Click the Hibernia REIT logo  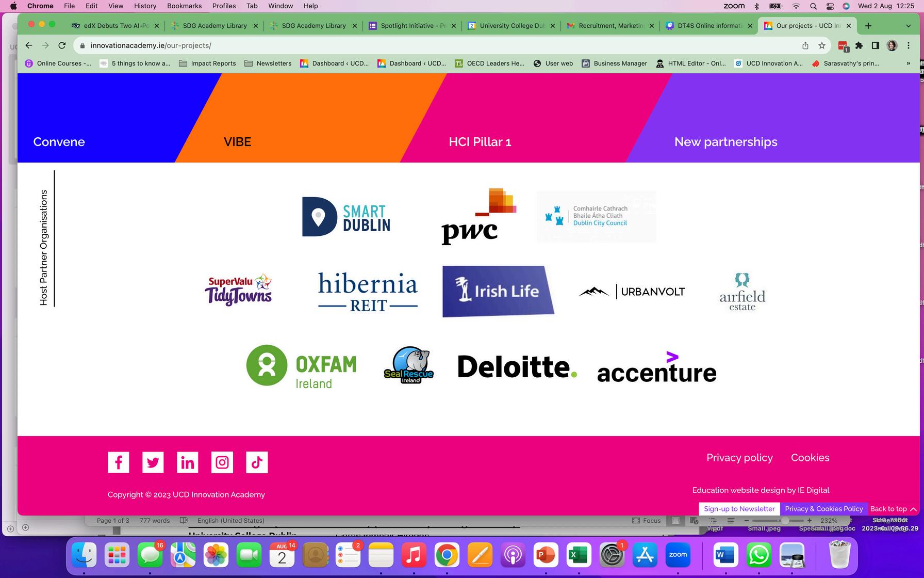click(368, 292)
